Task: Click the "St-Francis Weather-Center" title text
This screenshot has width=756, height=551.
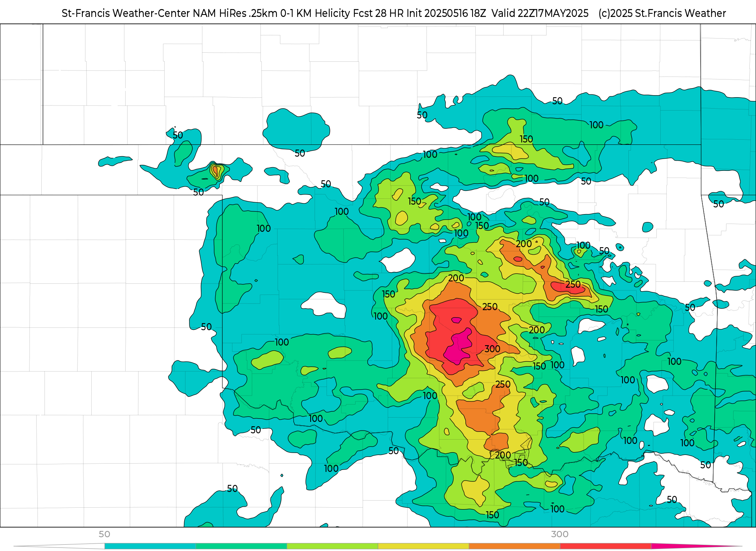Action: click(x=126, y=13)
